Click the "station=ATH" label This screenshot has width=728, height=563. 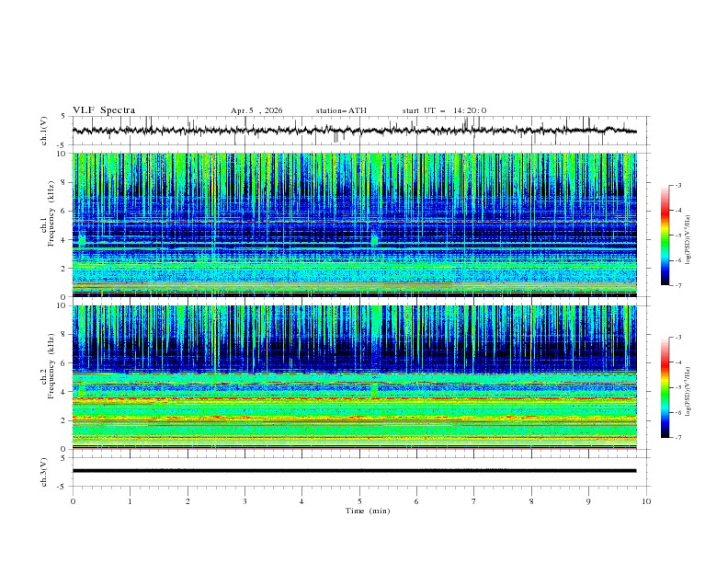(x=341, y=110)
